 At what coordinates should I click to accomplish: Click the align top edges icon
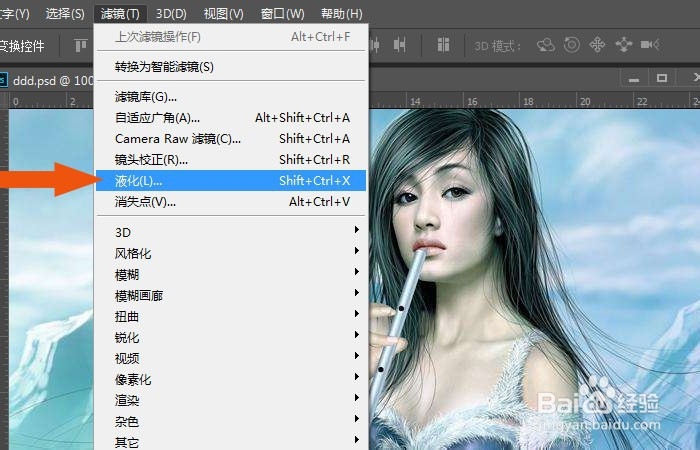(81, 45)
